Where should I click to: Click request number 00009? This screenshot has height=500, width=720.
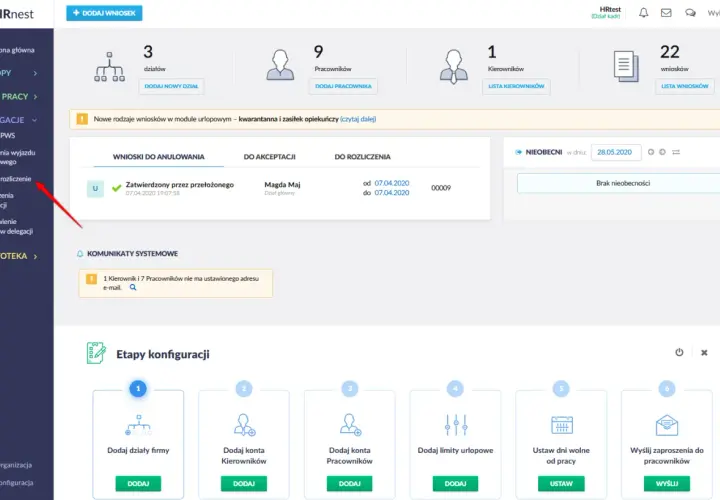coord(441,188)
